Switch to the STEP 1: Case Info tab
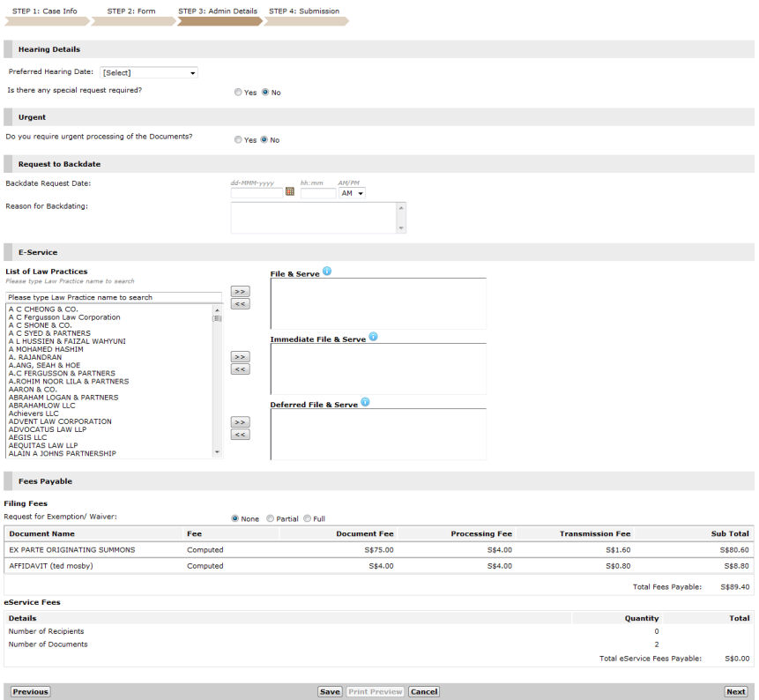 [44, 12]
